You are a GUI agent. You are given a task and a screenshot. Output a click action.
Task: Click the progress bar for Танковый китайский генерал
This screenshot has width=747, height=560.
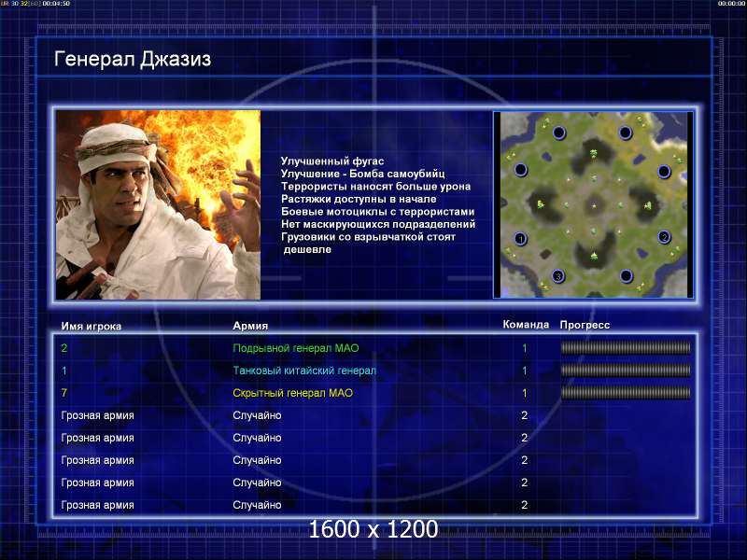tap(626, 371)
